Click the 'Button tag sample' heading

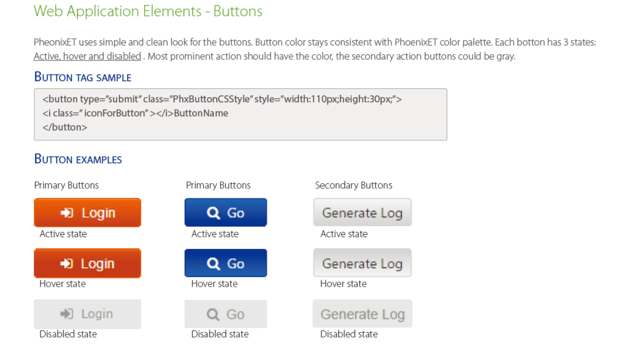(83, 76)
